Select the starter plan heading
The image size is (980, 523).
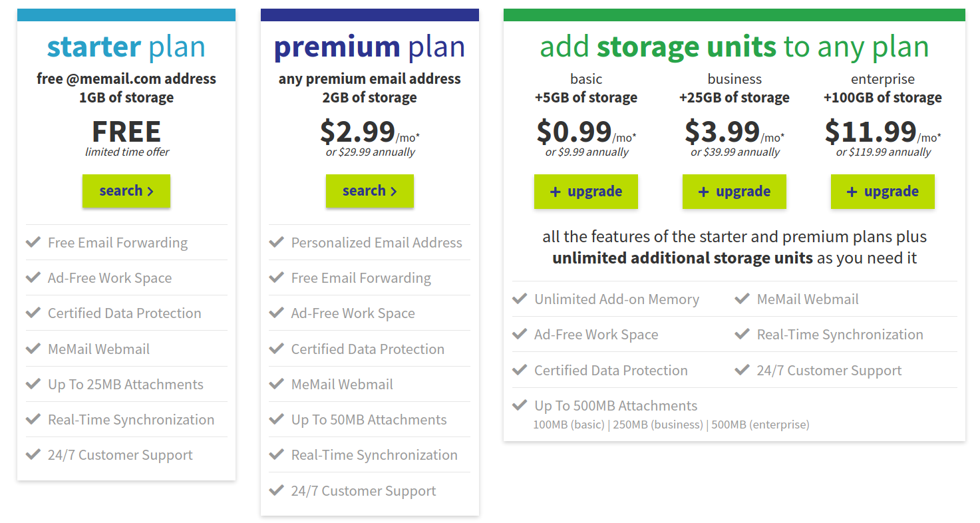(x=126, y=47)
